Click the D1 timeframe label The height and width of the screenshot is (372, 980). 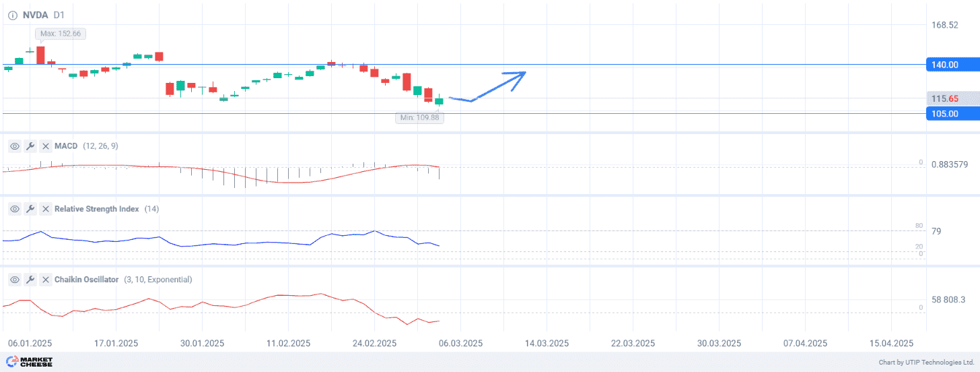59,14
